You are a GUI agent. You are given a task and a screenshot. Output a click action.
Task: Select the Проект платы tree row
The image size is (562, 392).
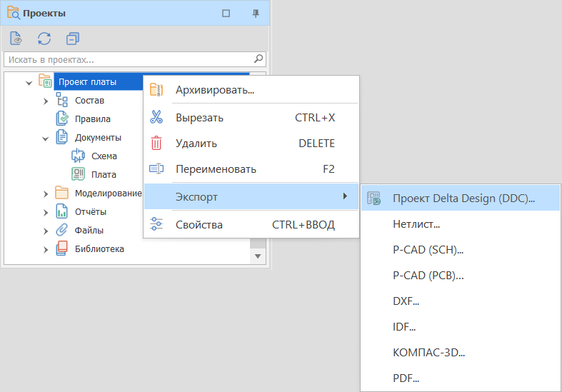98,81
